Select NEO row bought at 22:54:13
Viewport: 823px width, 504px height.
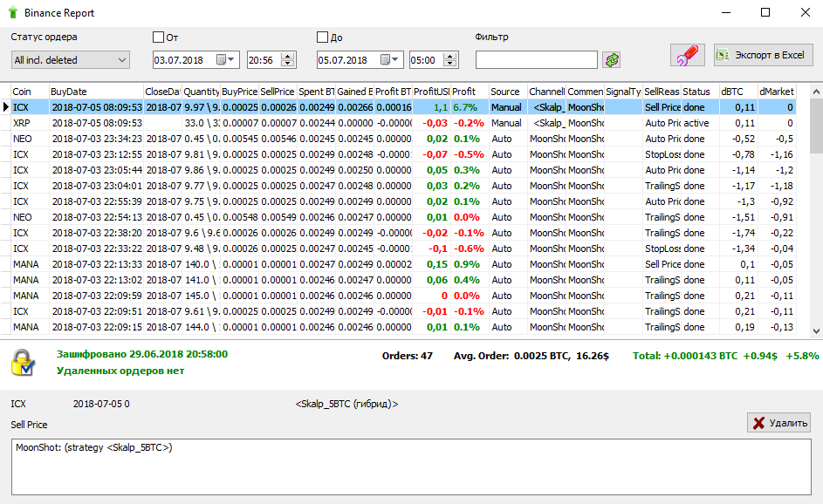point(403,217)
